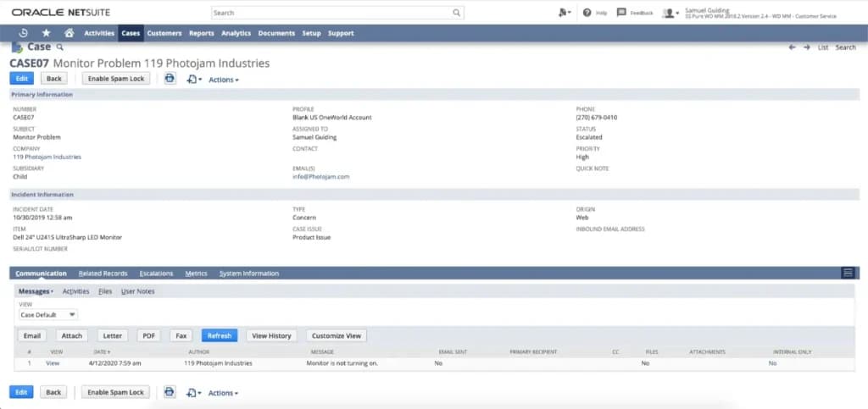Screen dimensions: 868x409
Task: Switch to the System Information subtab
Action: coord(249,274)
